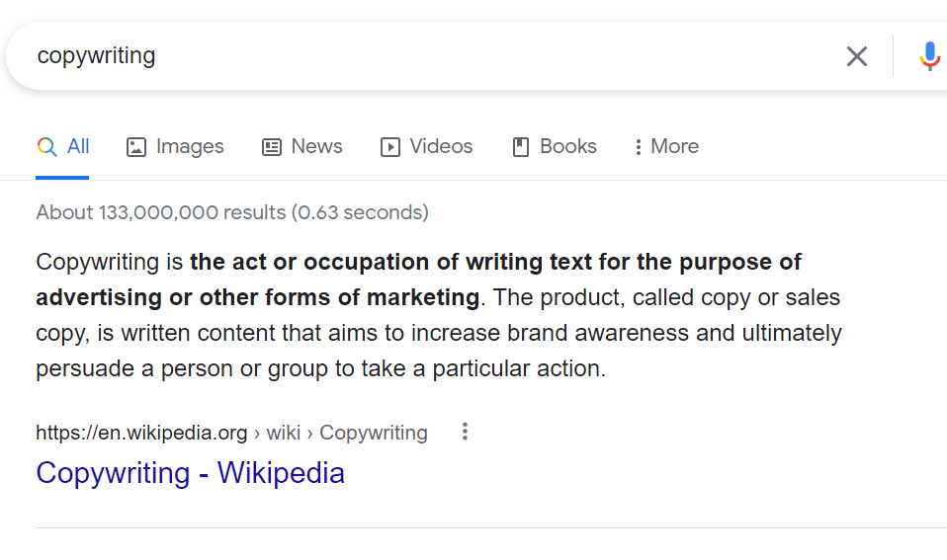Open three-dot options beside Wikipedia URL
The height and width of the screenshot is (560, 947).
(465, 432)
